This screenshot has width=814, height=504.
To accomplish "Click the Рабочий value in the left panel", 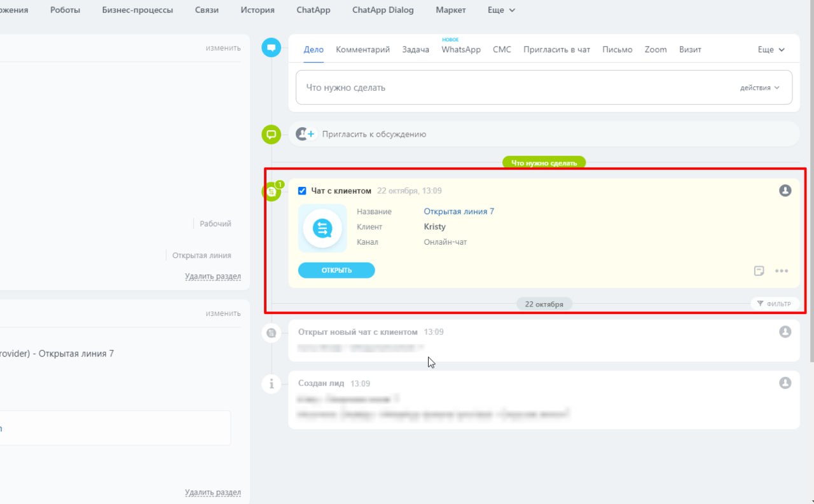I will point(216,224).
